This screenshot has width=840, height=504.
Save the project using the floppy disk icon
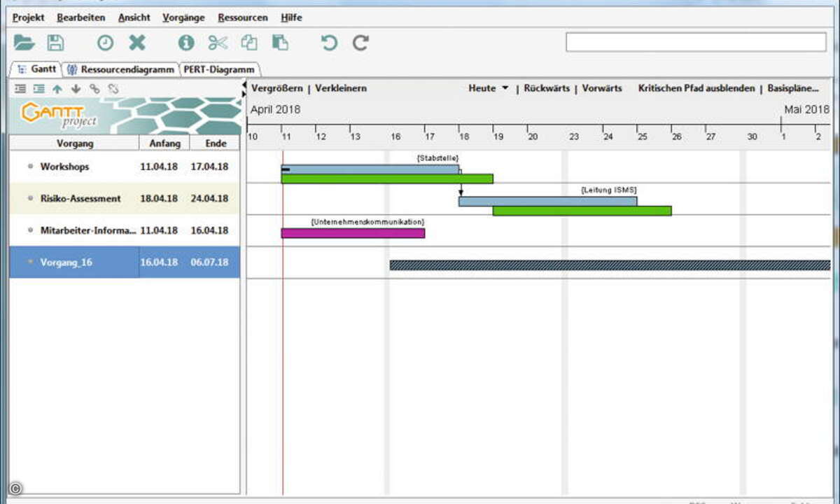55,43
